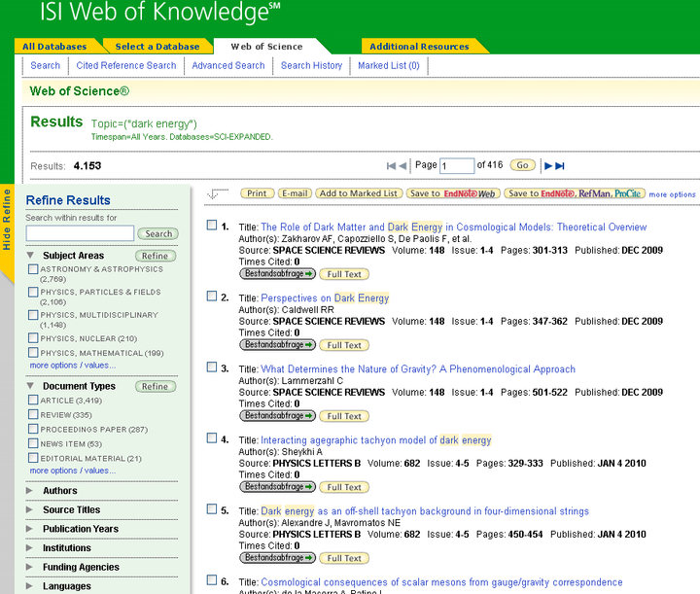Click the Print button
This screenshot has width=700, height=594.
click(x=257, y=193)
